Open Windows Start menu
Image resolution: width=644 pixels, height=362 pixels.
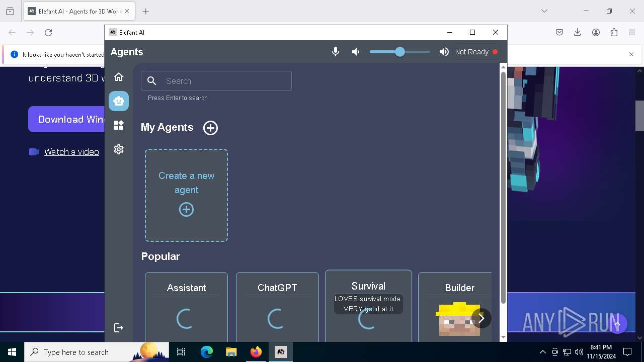(12, 352)
